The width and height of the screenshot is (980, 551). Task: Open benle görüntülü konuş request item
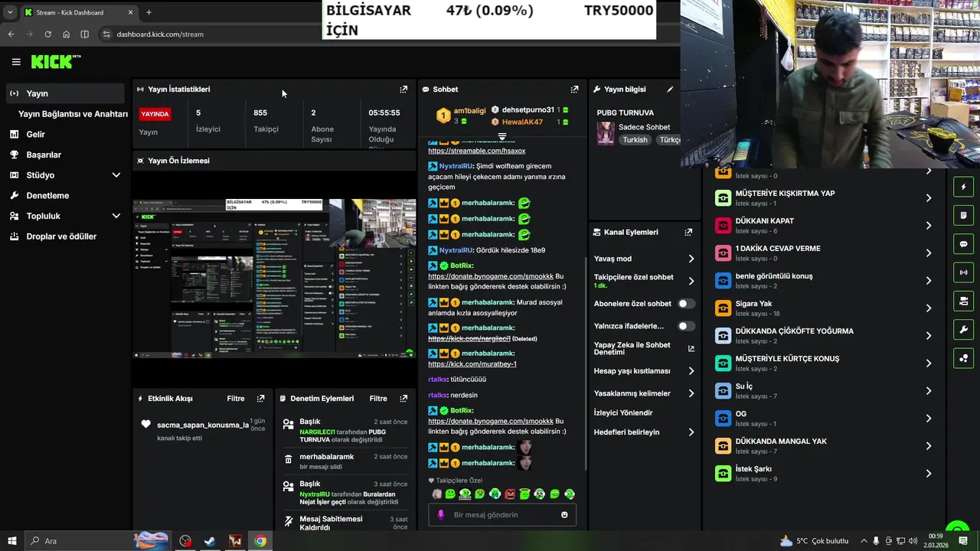[823, 281]
